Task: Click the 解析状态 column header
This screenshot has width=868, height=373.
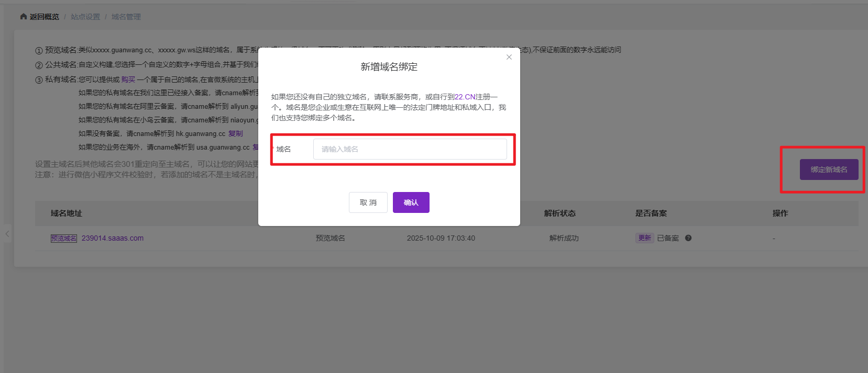Action: [x=559, y=213]
